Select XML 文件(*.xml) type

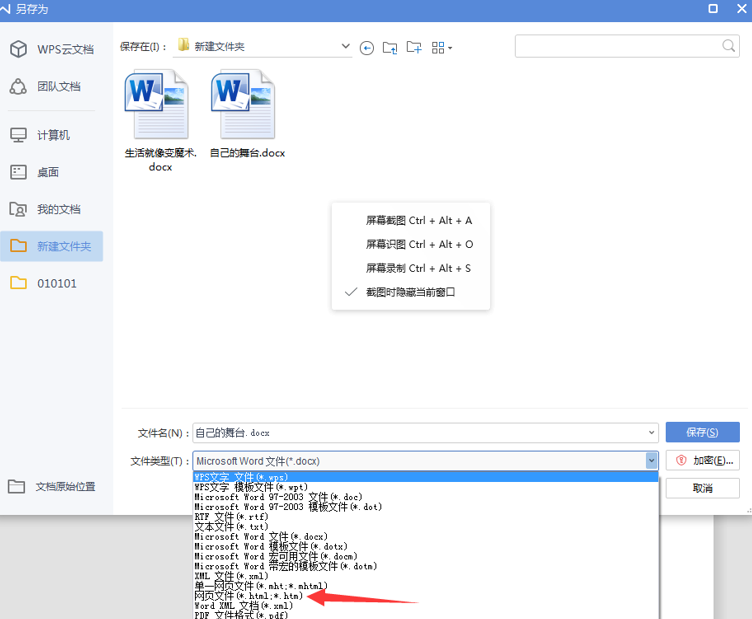(425, 576)
